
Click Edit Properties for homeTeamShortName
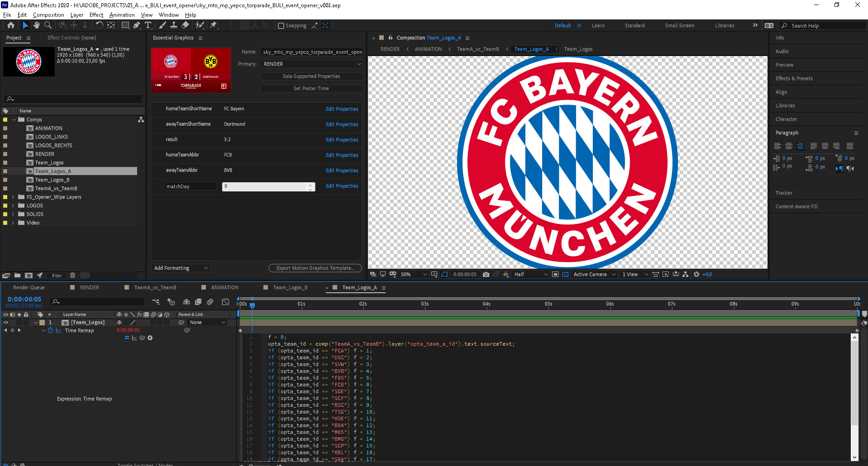(342, 109)
